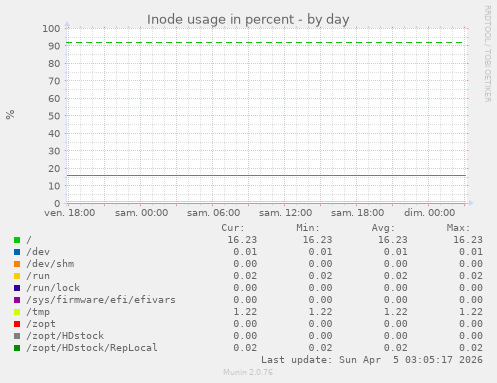Click the Cur value 0.01 for /dev

[245, 252]
